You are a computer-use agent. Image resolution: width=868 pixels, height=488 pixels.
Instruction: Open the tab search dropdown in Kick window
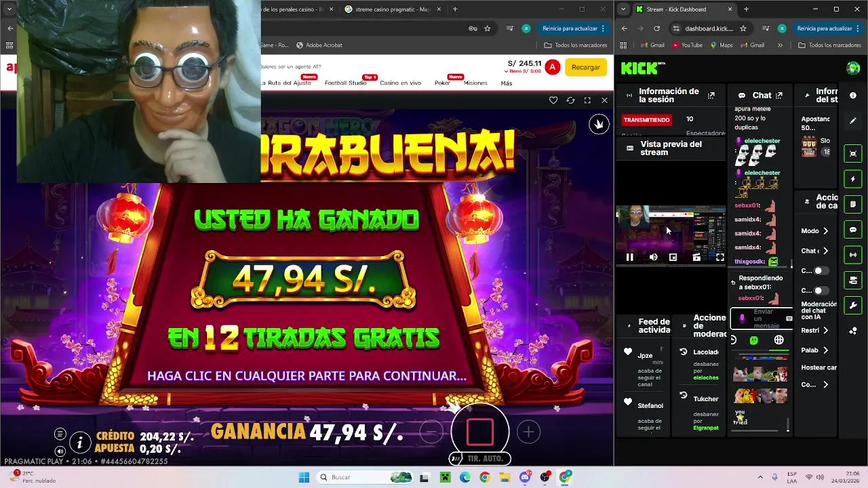623,9
